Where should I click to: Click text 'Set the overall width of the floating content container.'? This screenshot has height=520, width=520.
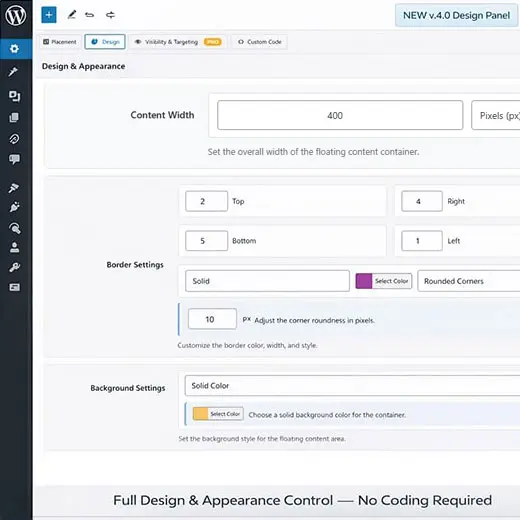313,152
